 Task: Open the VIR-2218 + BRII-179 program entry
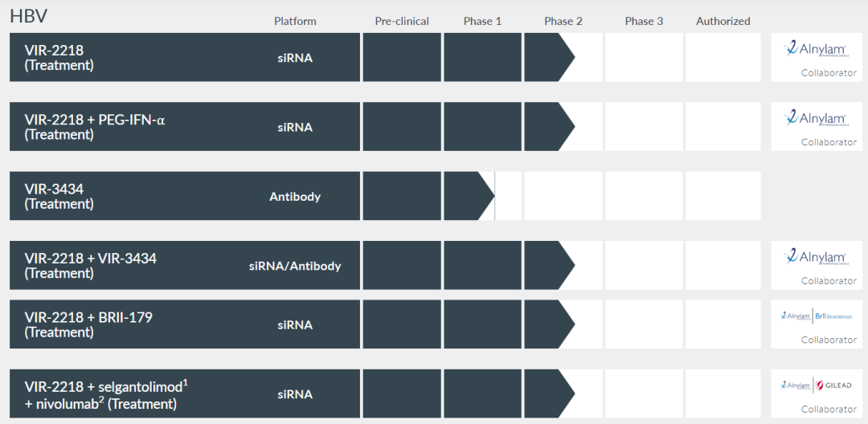click(88, 324)
